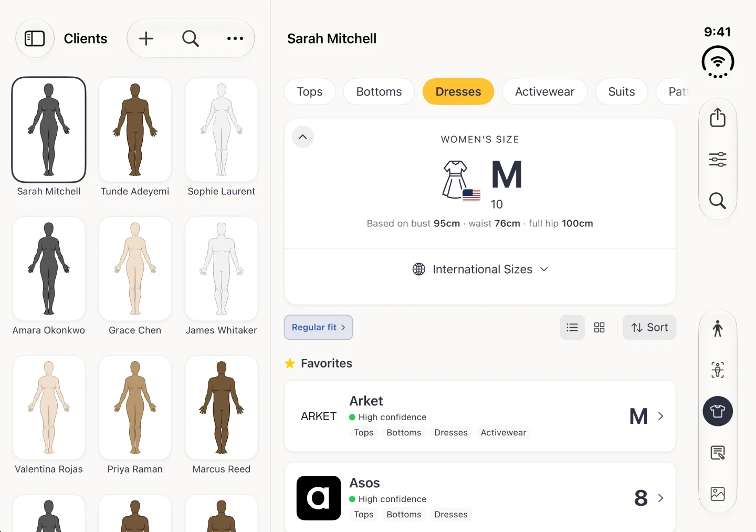Click the Favorites section heading
Screen dimensions: 756x532
pos(327,363)
